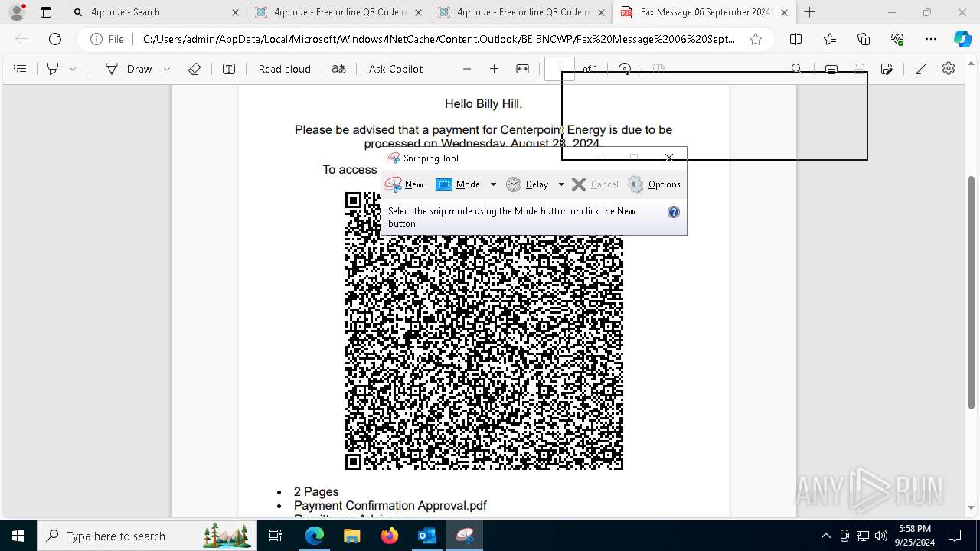Open File Explorer from the taskbar
Screen dimensions: 980x551
tap(352, 536)
